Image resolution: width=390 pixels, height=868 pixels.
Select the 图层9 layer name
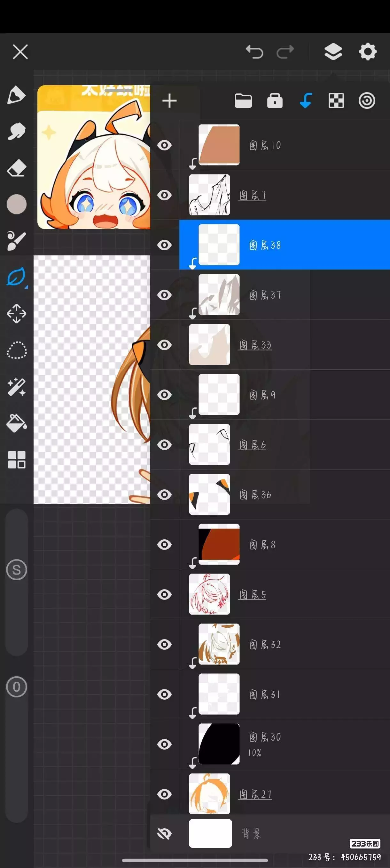pyautogui.click(x=262, y=395)
